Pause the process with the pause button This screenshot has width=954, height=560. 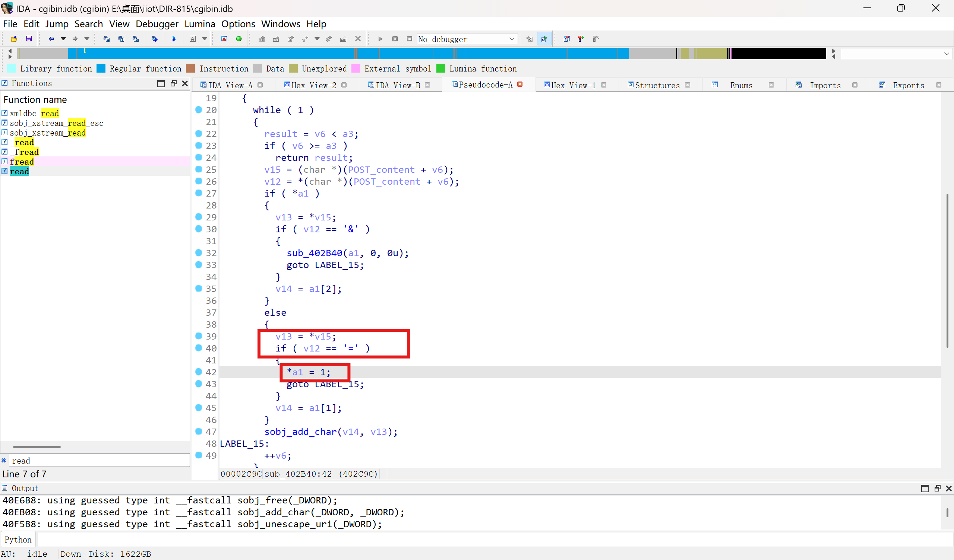[395, 39]
